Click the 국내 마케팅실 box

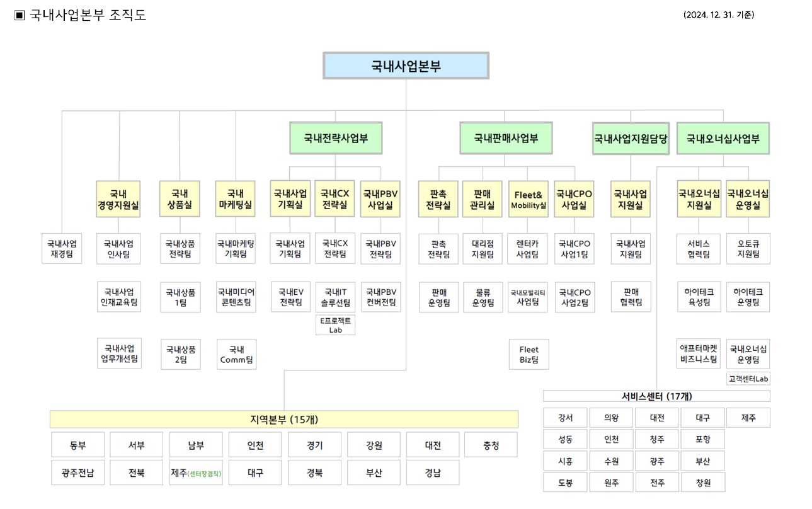point(236,199)
